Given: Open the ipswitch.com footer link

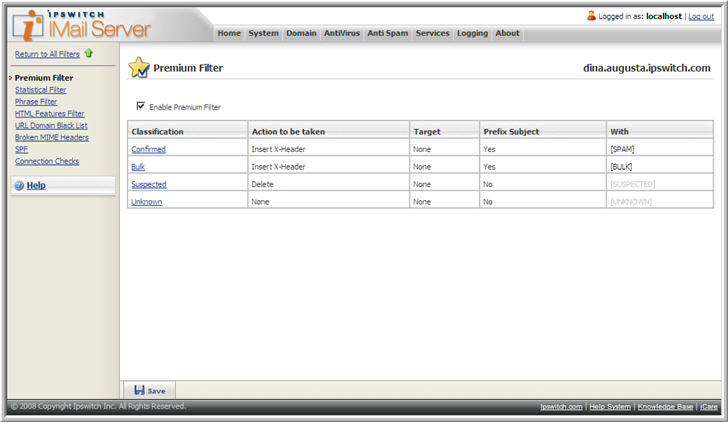Looking at the screenshot, I should click(561, 407).
